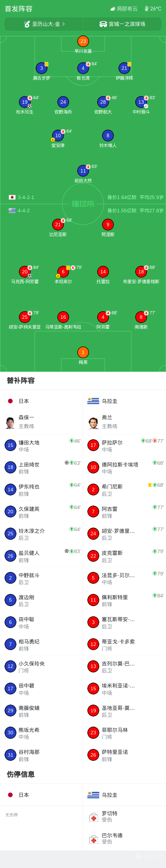
Task: Open coach 弗兰 avatar
Action: click(x=93, y=422)
